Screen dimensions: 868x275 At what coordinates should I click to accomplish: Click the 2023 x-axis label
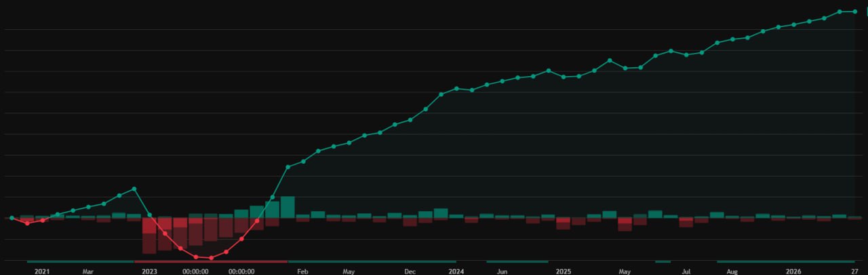pos(149,271)
